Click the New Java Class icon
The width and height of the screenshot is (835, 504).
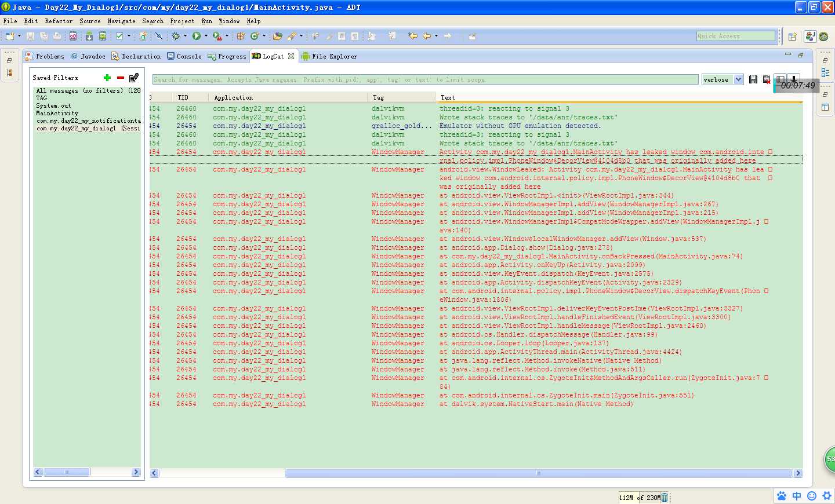[x=254, y=36]
